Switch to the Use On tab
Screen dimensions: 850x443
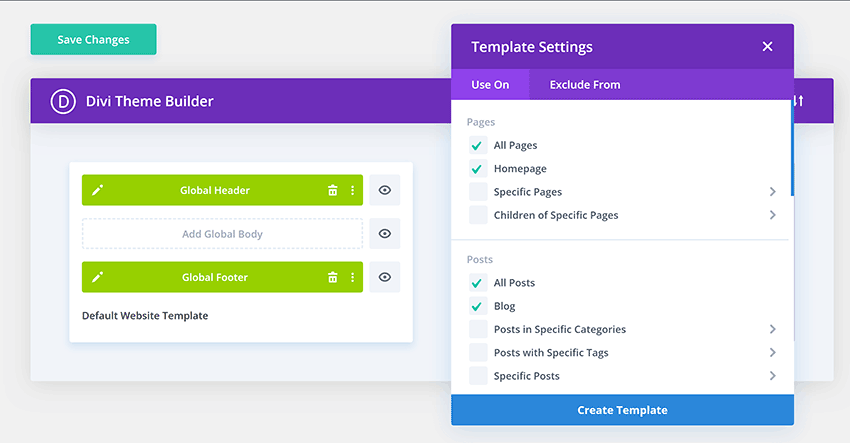pyautogui.click(x=490, y=85)
